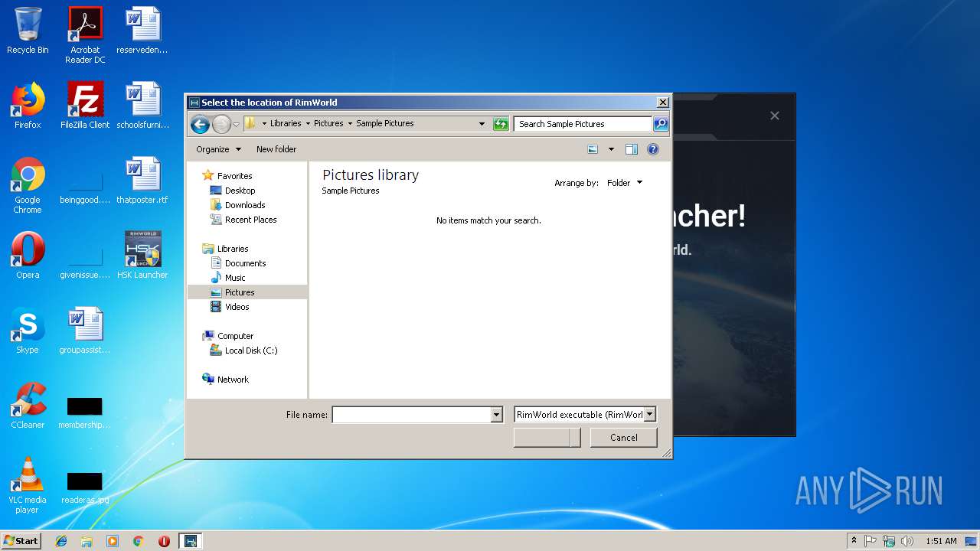Click the Action Center flag tray icon
Viewport: 980px width, 551px height.
click(871, 541)
